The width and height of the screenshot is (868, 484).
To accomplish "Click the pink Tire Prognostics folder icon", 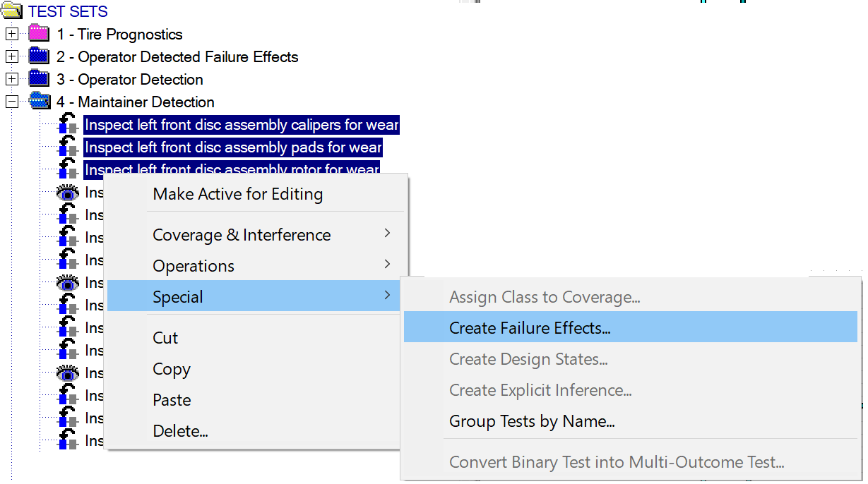I will [39, 34].
